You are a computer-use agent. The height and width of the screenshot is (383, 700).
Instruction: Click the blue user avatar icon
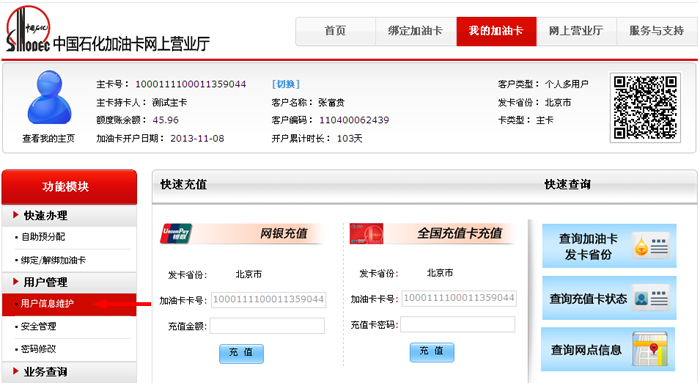click(49, 97)
